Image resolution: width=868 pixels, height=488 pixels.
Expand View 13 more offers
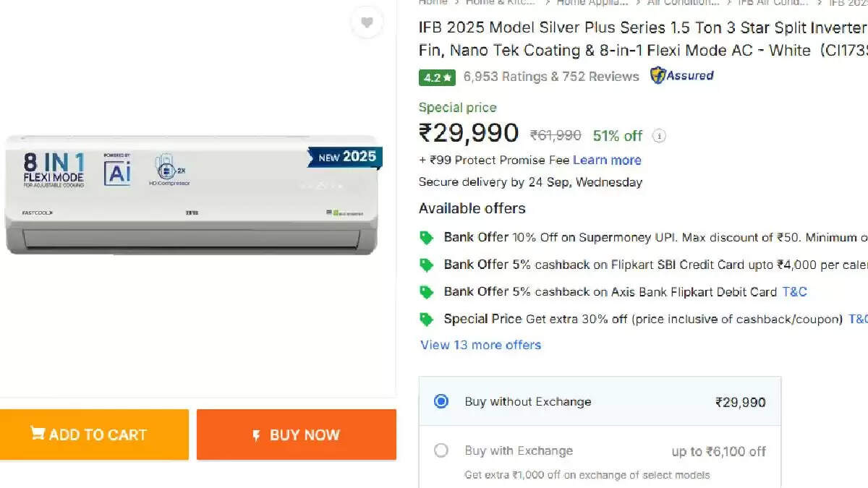(480, 345)
